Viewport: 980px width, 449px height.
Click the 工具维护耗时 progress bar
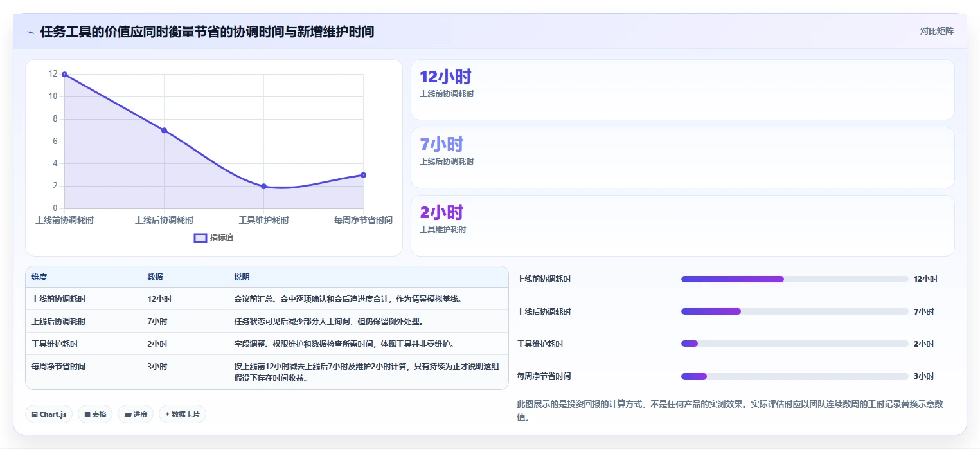pyautogui.click(x=795, y=344)
